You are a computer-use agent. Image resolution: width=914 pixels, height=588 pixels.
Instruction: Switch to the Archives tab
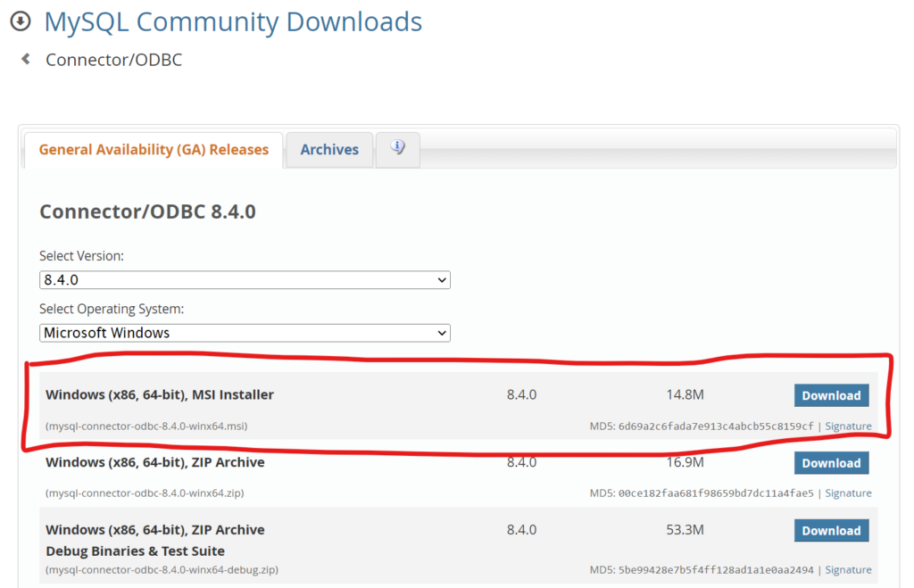click(329, 150)
